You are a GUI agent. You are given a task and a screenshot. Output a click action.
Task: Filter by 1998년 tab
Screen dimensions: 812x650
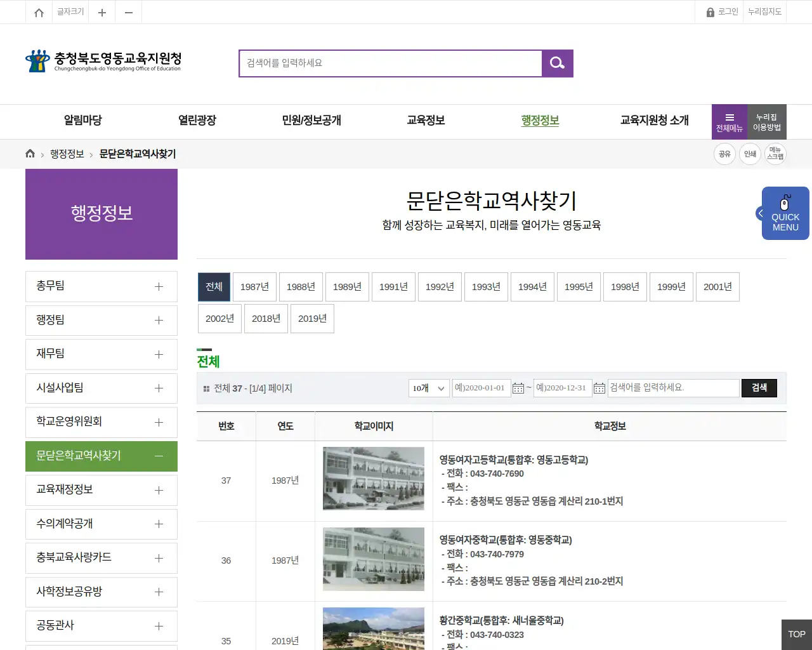tap(625, 287)
